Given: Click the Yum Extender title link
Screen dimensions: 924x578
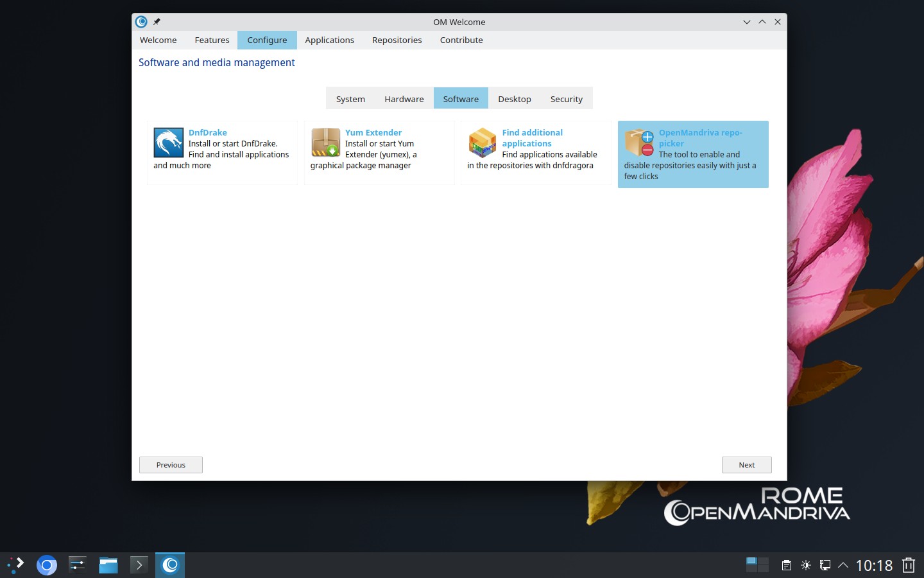Looking at the screenshot, I should click(373, 132).
